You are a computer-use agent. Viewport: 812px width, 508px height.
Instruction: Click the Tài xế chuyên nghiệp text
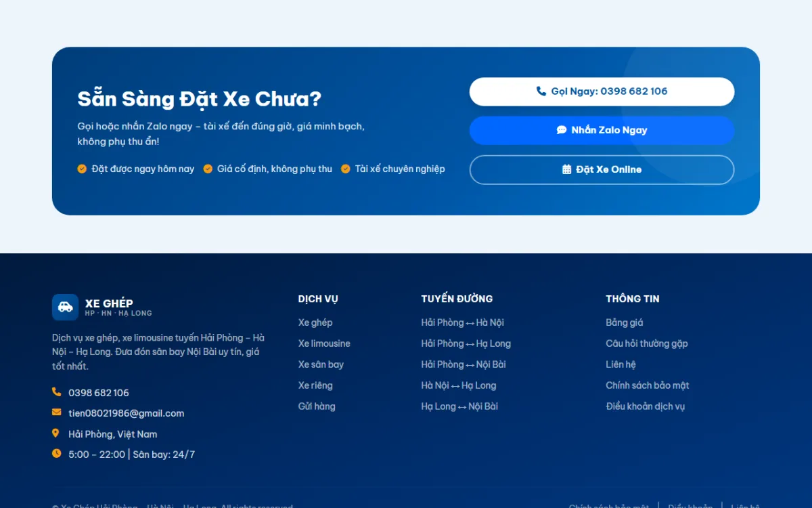(400, 169)
